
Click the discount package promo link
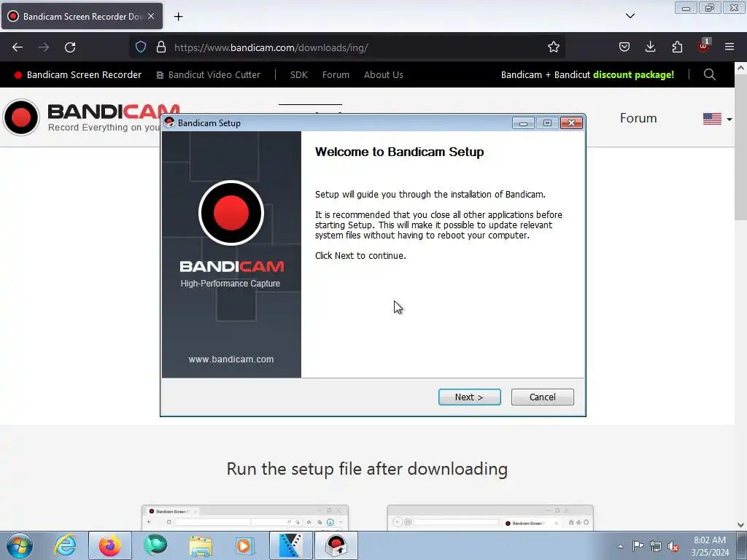[x=587, y=75]
